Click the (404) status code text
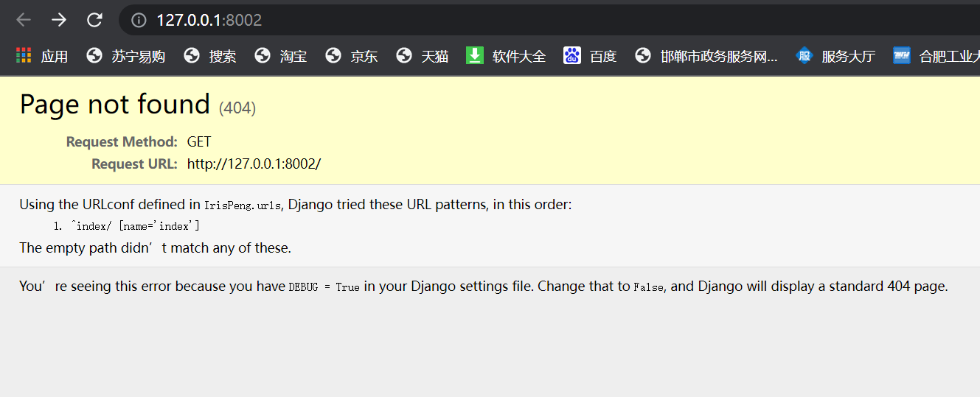The width and height of the screenshot is (980, 397). point(237,108)
